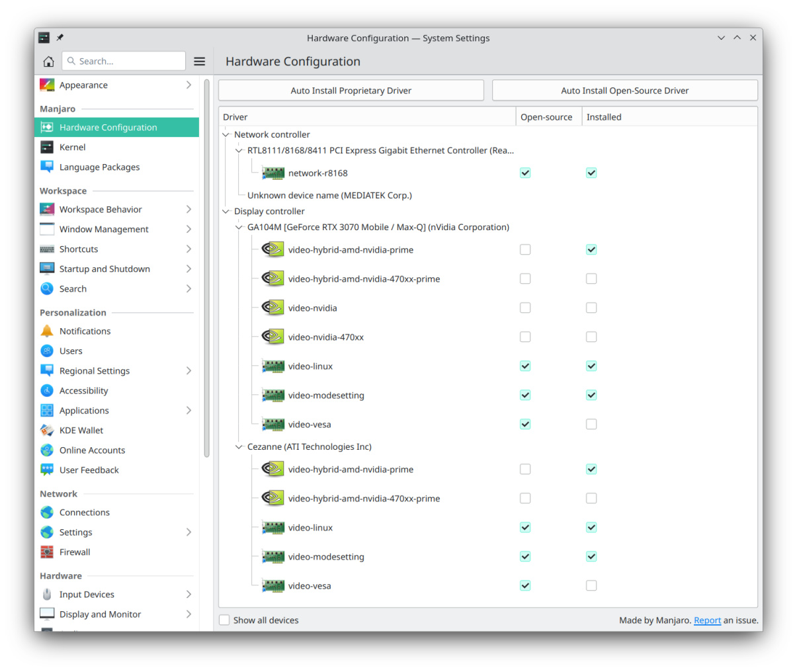Image resolution: width=797 pixels, height=672 pixels.
Task: Click the Kernel module icon
Action: (47, 147)
